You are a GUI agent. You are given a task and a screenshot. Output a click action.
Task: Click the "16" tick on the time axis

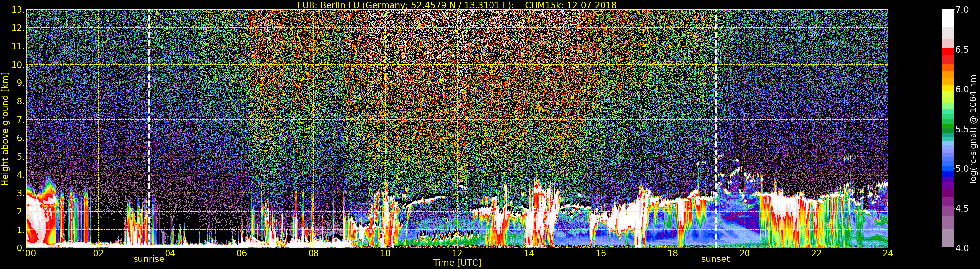[601, 253]
